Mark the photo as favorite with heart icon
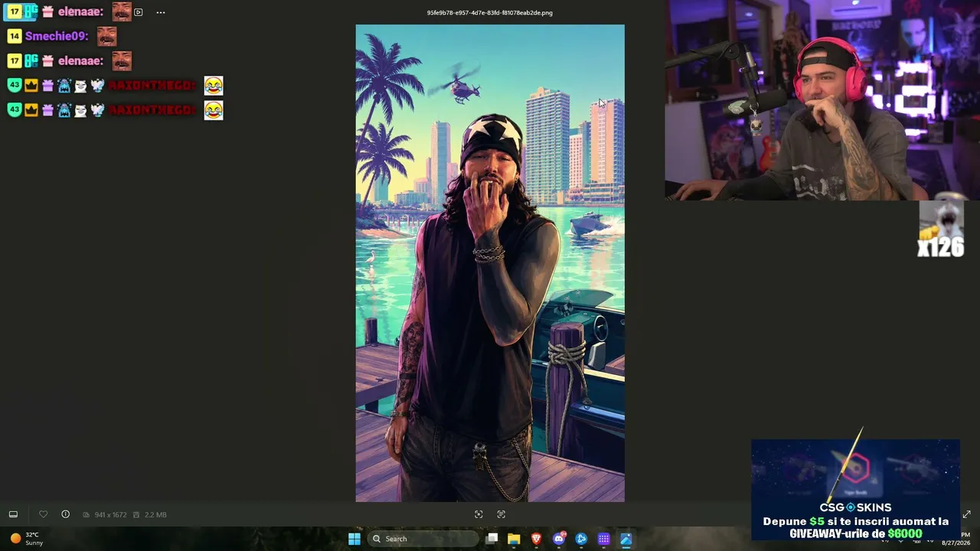The image size is (980, 551). pos(43,514)
